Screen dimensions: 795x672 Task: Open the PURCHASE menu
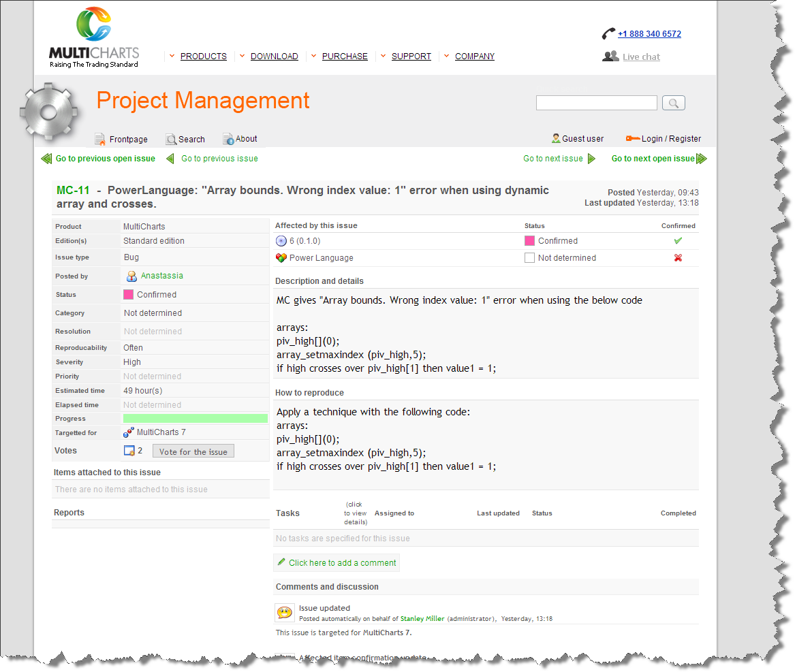pyautogui.click(x=345, y=57)
